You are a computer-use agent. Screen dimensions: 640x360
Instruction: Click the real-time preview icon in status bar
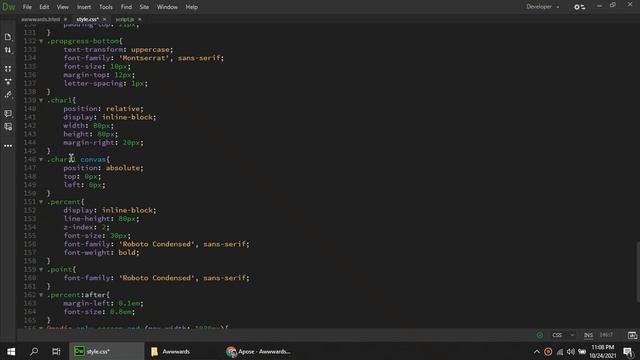[x=632, y=335]
